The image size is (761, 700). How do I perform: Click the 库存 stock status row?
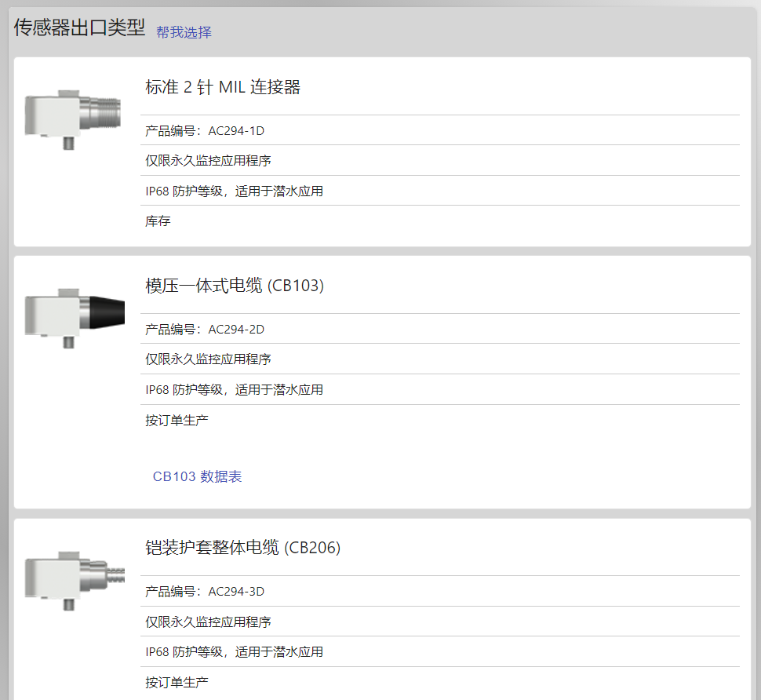coord(439,221)
